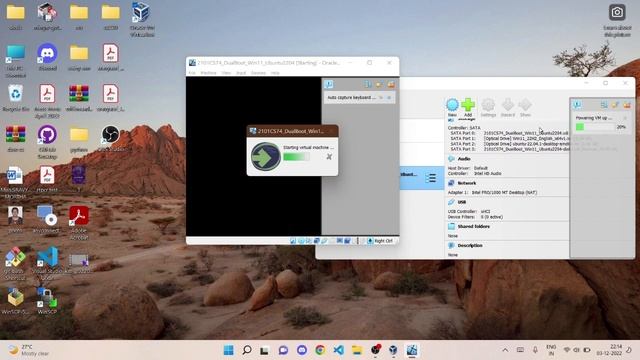Open File Explorer from the taskbar

(357, 350)
